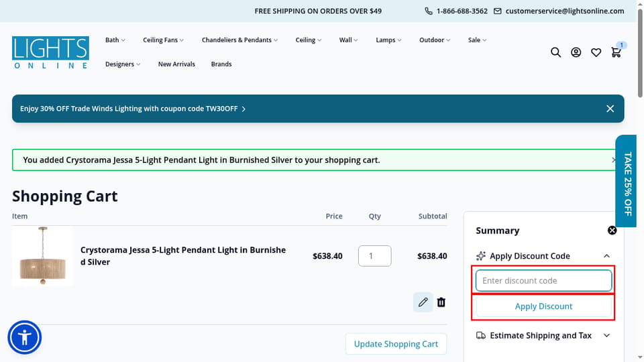The image size is (644, 362).
Task: Click the sparkle discount code icon
Action: point(480,256)
